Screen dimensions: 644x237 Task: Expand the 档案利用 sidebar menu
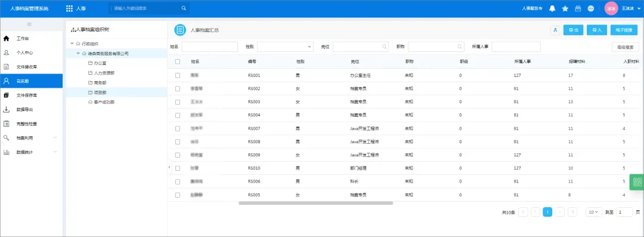[31, 138]
